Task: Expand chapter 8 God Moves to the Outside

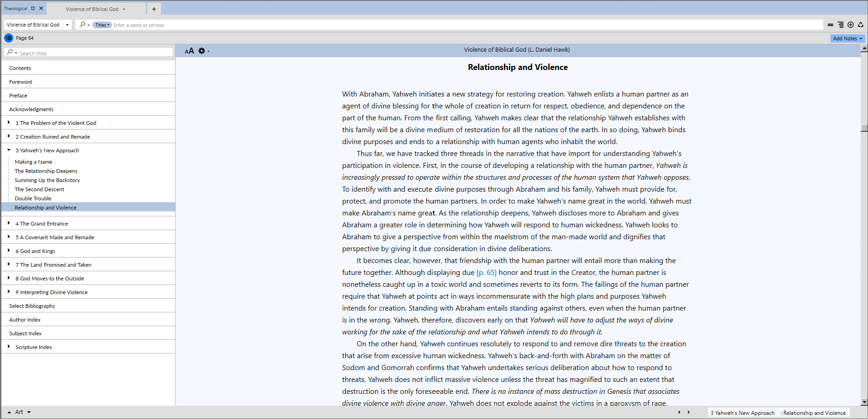Action: [9, 278]
